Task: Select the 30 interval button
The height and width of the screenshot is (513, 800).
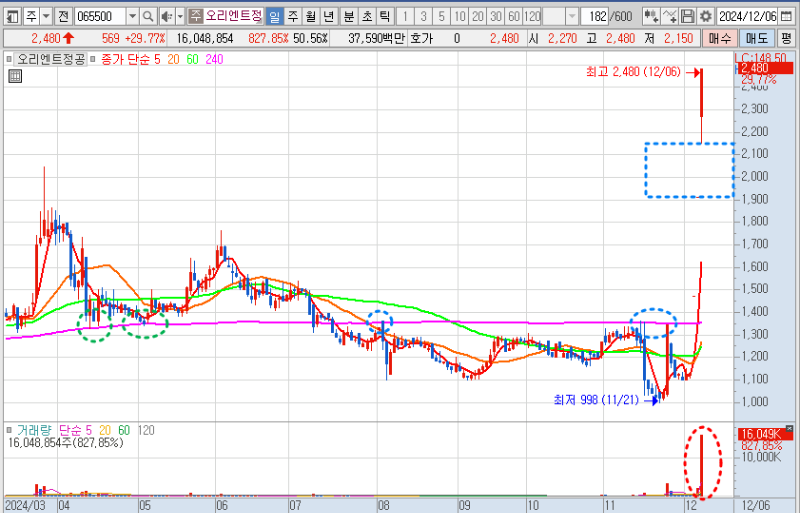Action: (x=496, y=17)
